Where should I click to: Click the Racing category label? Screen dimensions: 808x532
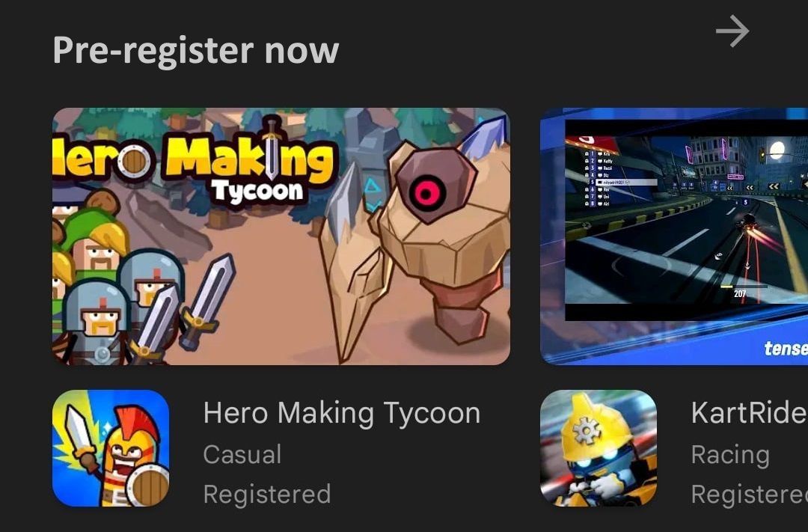point(730,455)
